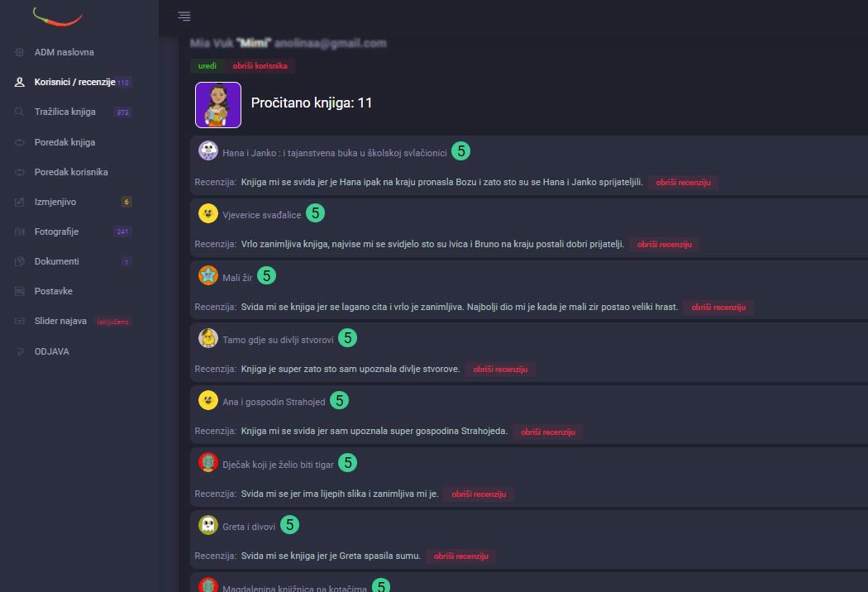Open Tražilica knjiga in the sidebar
This screenshot has height=592, width=868.
point(64,112)
